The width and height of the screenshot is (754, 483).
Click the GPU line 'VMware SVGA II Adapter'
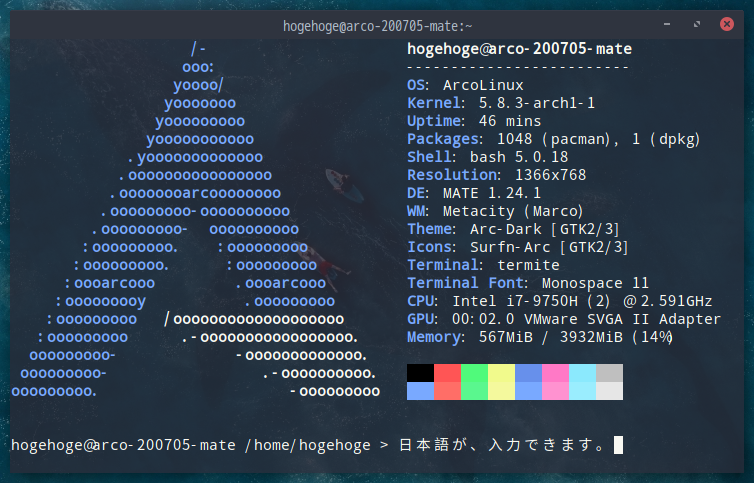click(x=564, y=319)
